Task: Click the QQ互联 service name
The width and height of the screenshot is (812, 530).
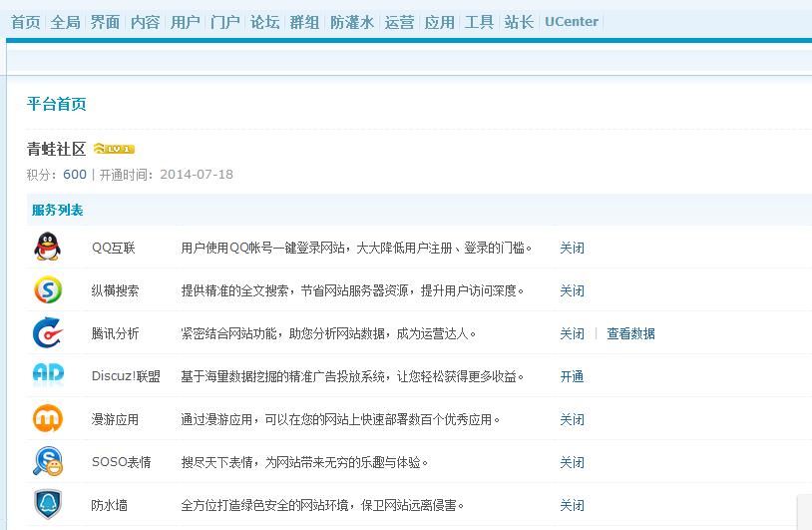Action: tap(114, 248)
